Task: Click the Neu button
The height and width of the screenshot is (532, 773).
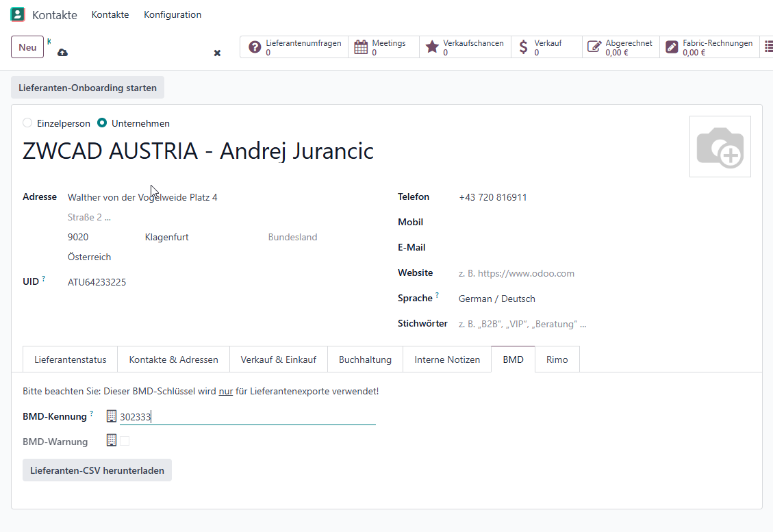Action: pos(27,47)
